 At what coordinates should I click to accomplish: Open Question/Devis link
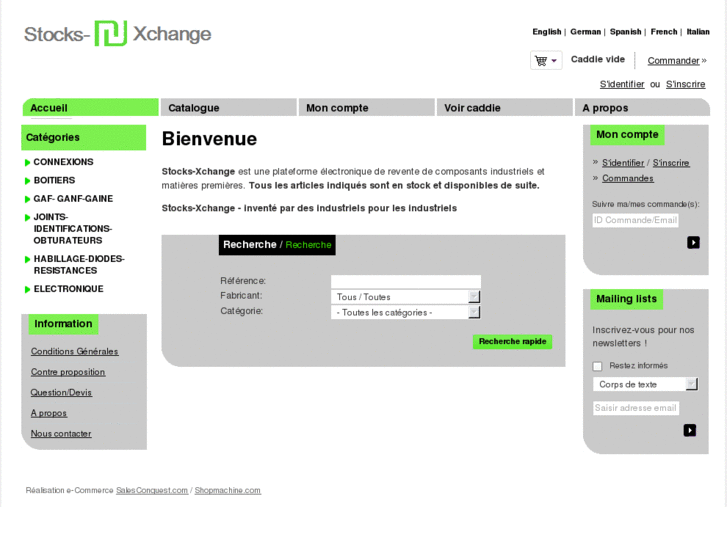(x=61, y=392)
